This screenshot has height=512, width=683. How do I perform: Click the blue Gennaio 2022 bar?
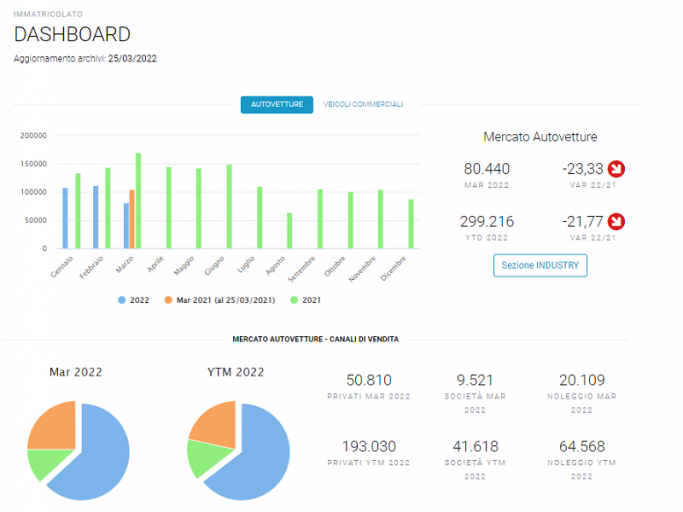click(x=65, y=218)
